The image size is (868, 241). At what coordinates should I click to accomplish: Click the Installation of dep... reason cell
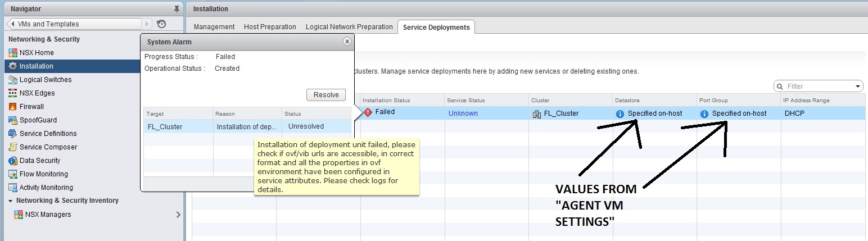tap(247, 127)
